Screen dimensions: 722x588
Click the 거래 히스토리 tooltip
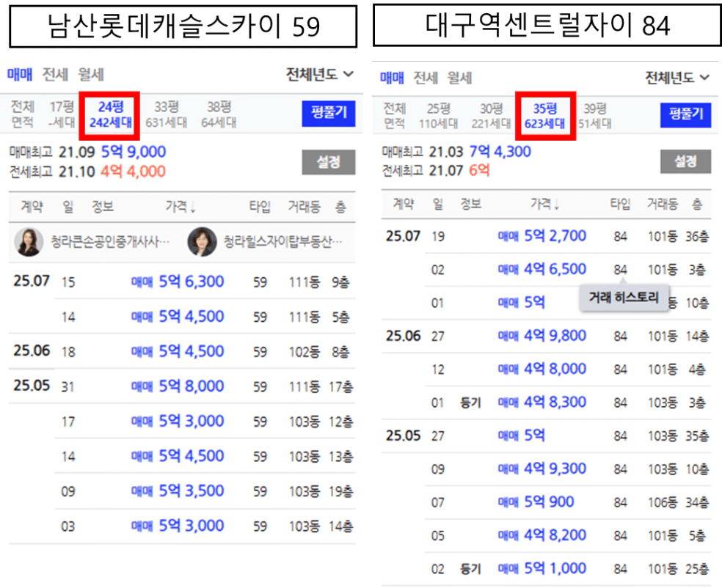pyautogui.click(x=624, y=297)
